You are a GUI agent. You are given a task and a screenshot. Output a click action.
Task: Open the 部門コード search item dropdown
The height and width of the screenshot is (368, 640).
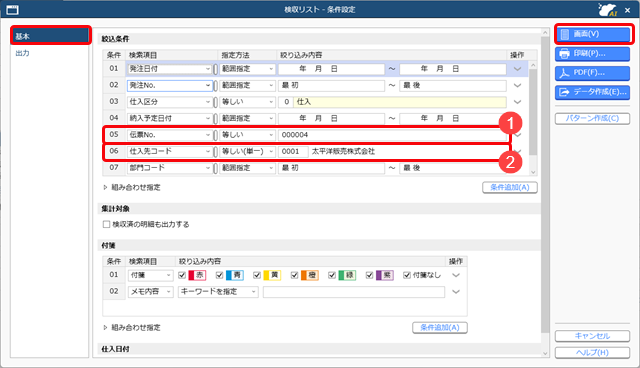click(x=169, y=168)
